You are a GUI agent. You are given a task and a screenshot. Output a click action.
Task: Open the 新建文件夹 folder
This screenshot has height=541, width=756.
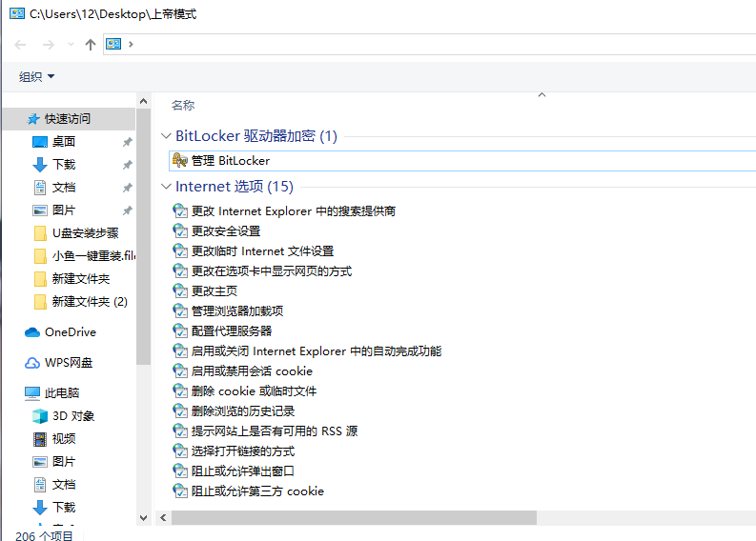(80, 279)
